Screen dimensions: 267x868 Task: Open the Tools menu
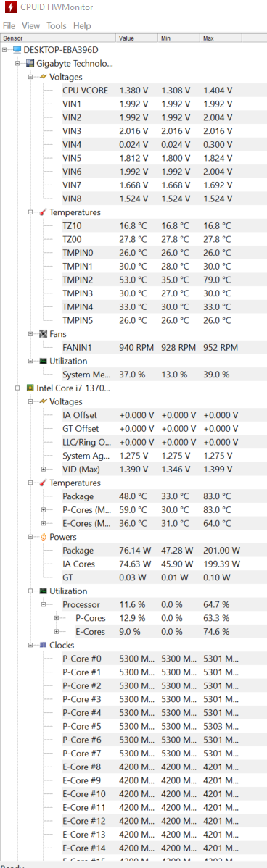click(x=57, y=25)
